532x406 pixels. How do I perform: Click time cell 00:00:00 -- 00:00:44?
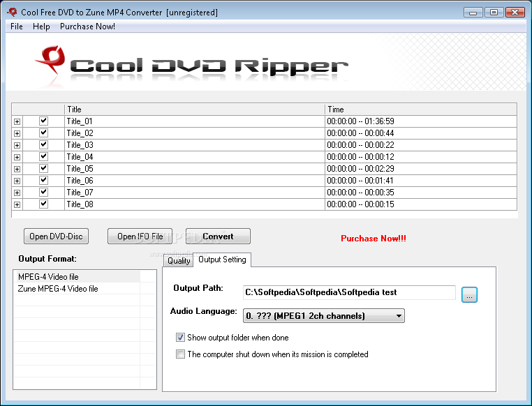[x=421, y=133]
